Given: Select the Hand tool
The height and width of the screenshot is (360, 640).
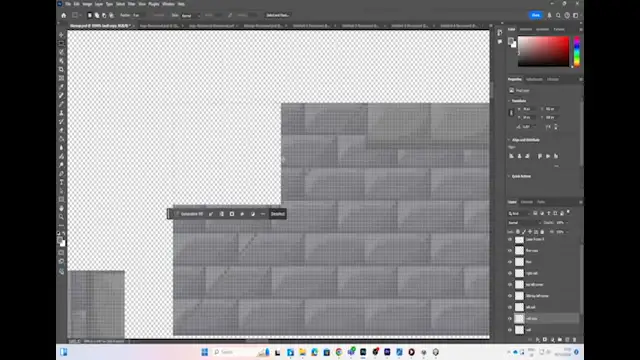Looking at the screenshot, I should [61, 208].
